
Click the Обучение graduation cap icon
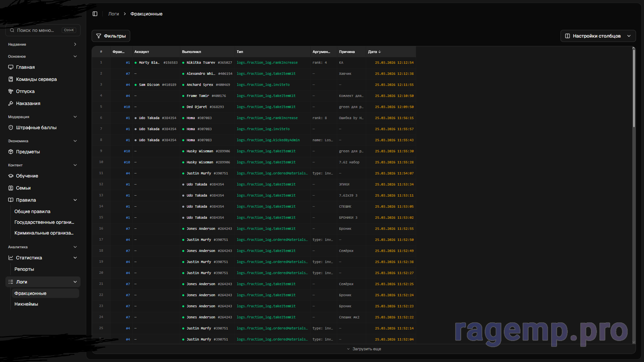pos(11,176)
